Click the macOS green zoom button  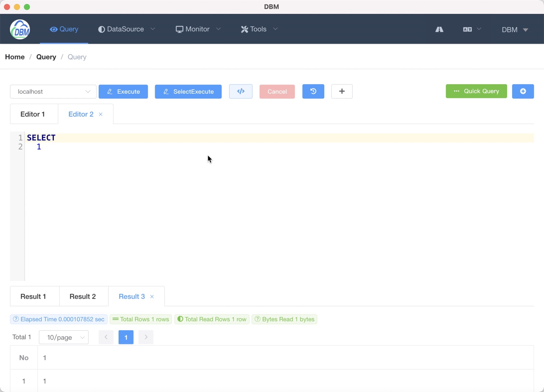[x=27, y=7]
